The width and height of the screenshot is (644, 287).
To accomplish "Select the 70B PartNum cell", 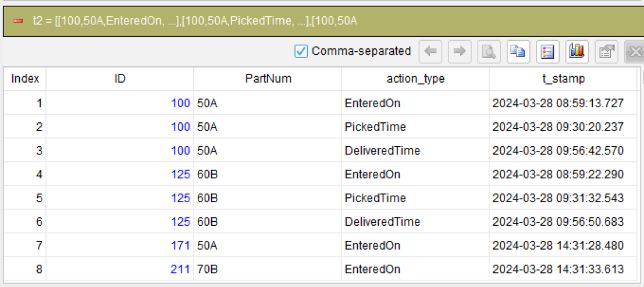I will (268, 270).
